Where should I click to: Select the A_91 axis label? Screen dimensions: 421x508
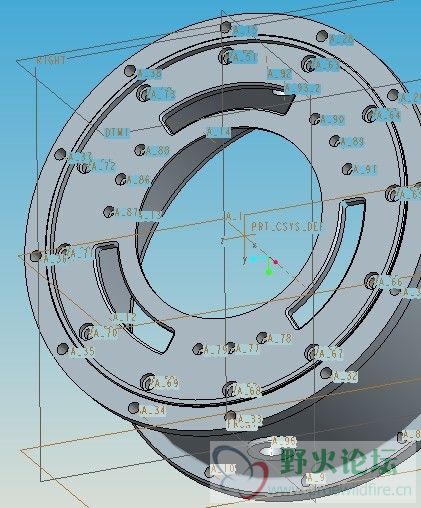click(364, 169)
